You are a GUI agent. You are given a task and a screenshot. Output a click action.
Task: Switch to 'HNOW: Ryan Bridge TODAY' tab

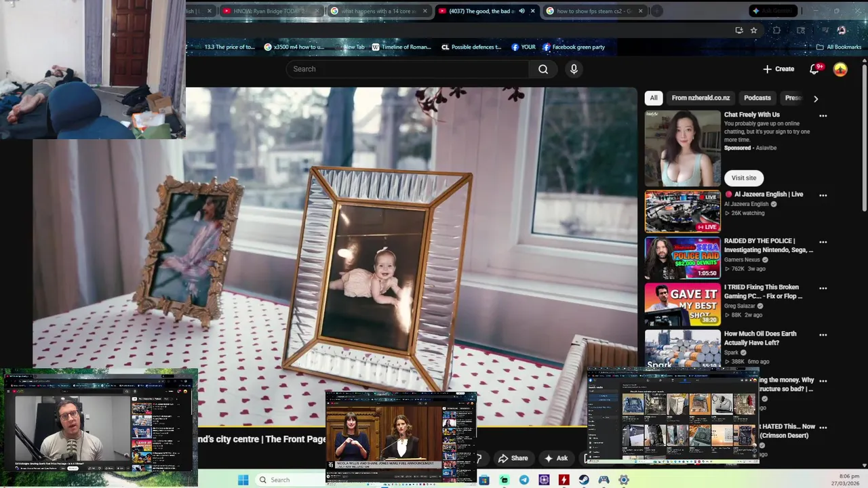point(269,11)
